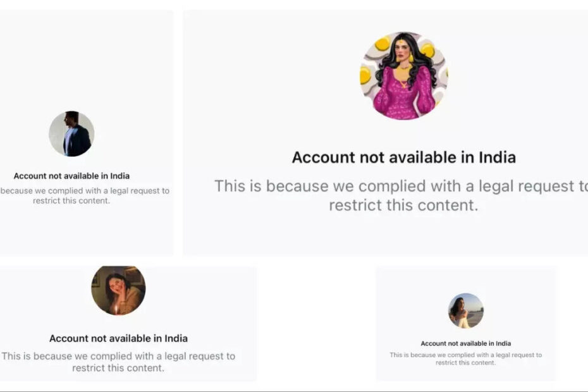Click the candle flame in the woman's photo
The height and width of the screenshot is (392, 588).
coord(116,309)
